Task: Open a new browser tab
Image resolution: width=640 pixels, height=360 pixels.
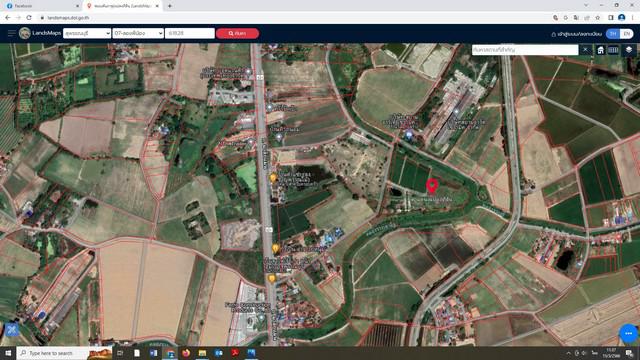Action: (170, 6)
